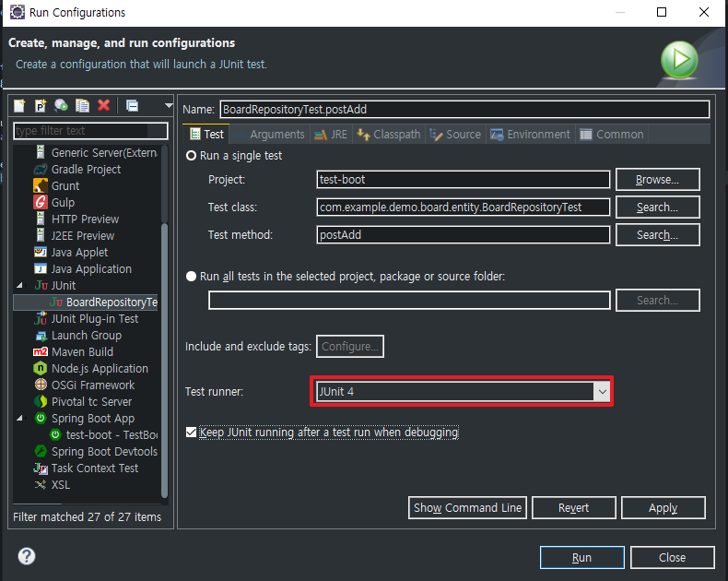Switch to the Arguments tab

[x=270, y=135]
